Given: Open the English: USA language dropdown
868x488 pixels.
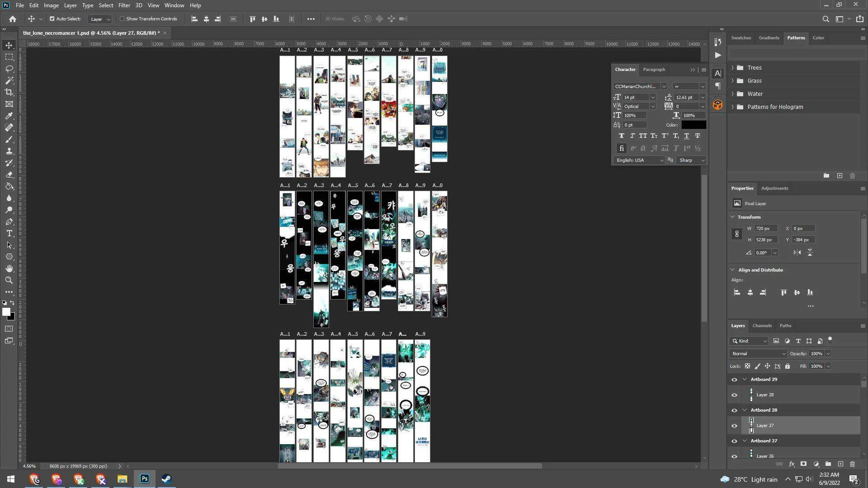Looking at the screenshot, I should pos(639,160).
